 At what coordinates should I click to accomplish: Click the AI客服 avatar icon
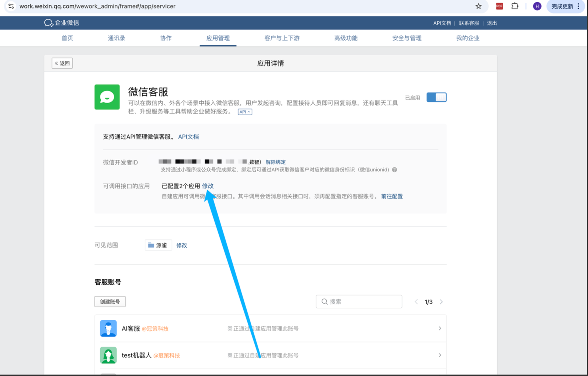[108, 328]
